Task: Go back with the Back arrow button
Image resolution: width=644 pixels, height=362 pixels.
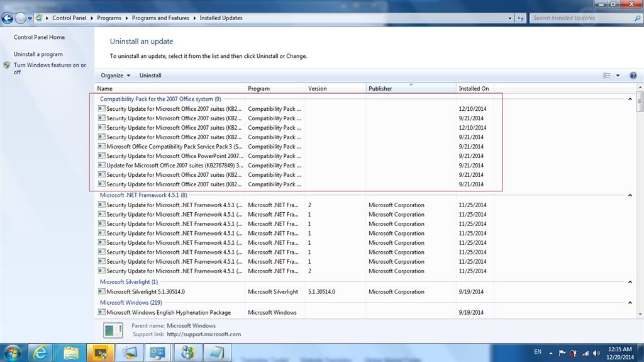Action: click(x=8, y=18)
